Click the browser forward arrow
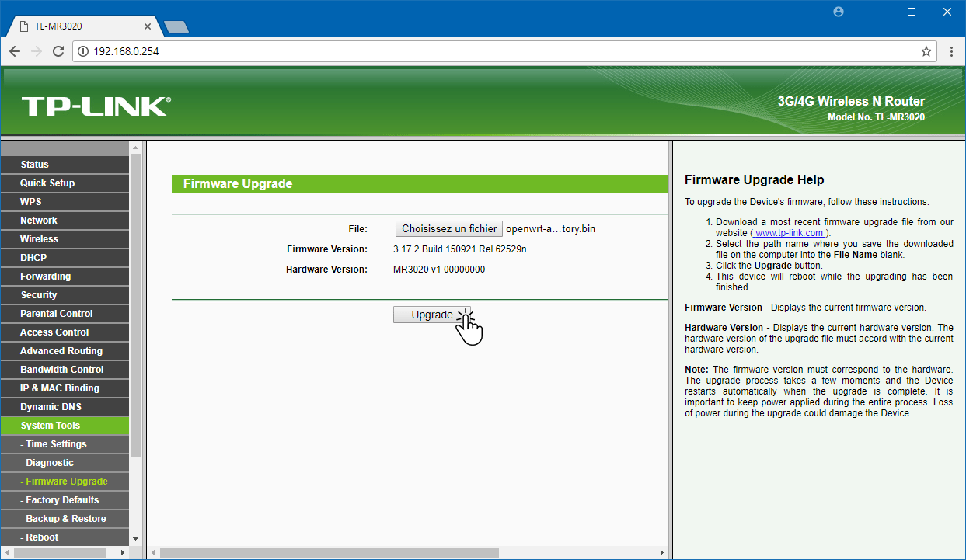The height and width of the screenshot is (560, 966). pos(37,51)
